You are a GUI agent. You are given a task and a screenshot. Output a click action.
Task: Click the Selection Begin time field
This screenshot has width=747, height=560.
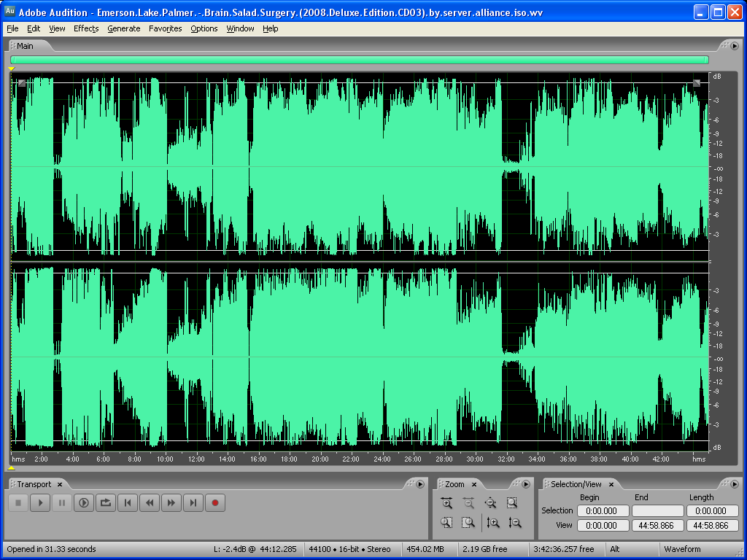(x=603, y=511)
